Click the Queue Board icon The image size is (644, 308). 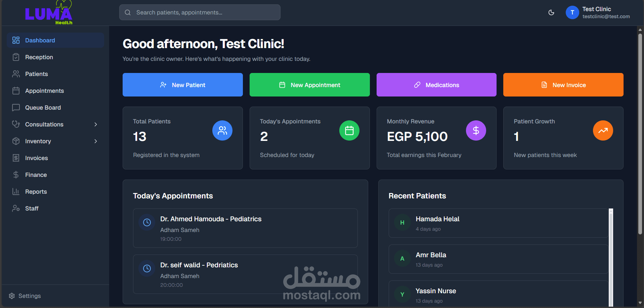(16, 108)
